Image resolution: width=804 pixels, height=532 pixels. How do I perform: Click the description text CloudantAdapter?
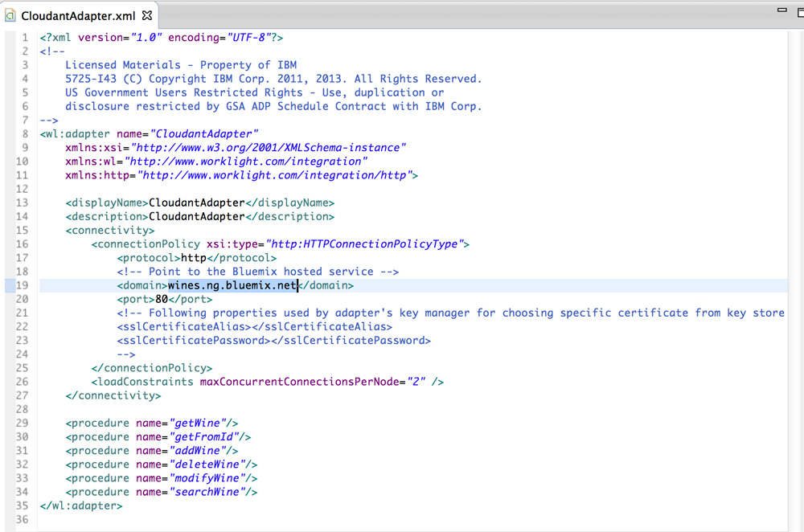coord(197,217)
